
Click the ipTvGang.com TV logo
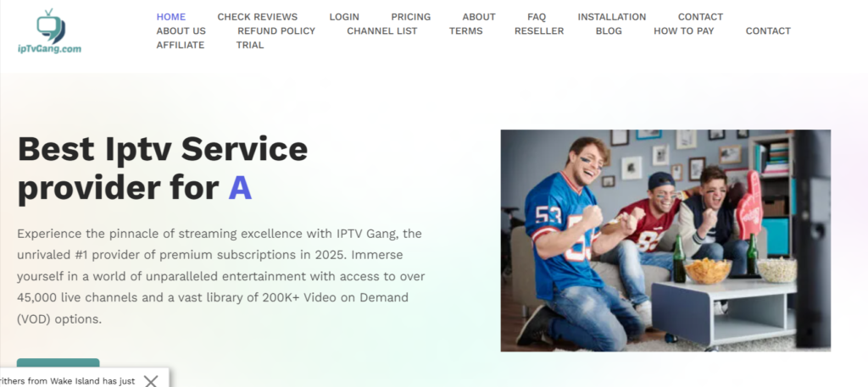49,31
